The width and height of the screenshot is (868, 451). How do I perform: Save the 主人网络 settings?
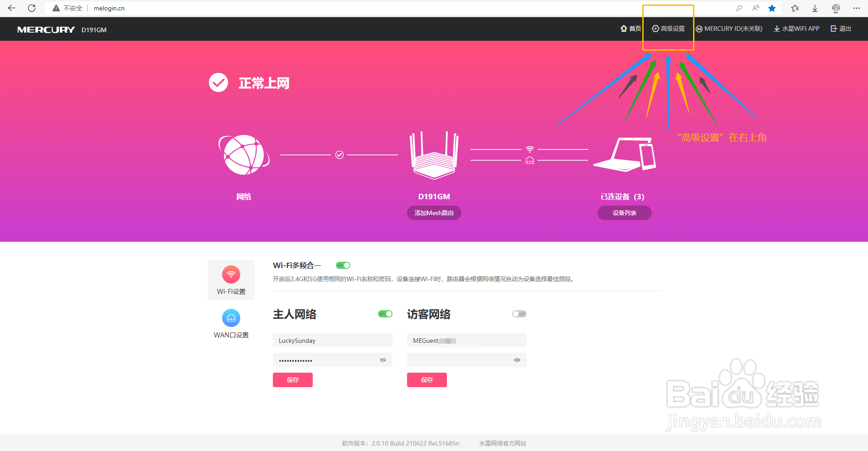293,380
